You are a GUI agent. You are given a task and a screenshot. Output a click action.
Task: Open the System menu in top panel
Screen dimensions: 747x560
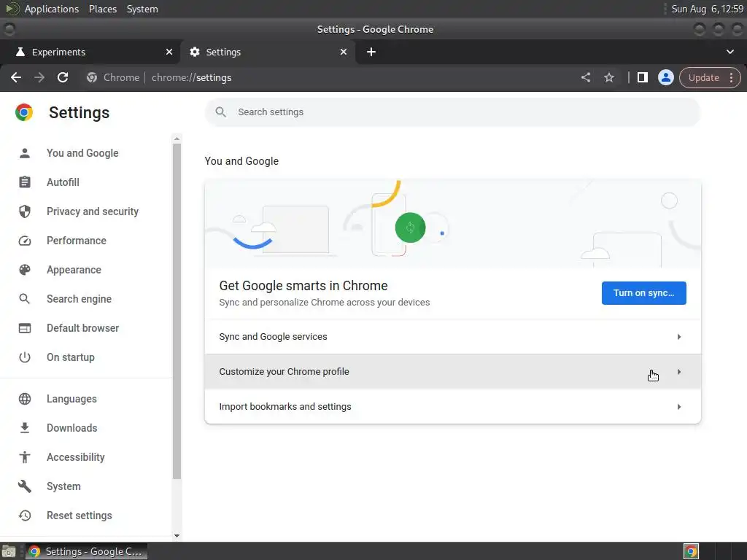[x=142, y=9]
